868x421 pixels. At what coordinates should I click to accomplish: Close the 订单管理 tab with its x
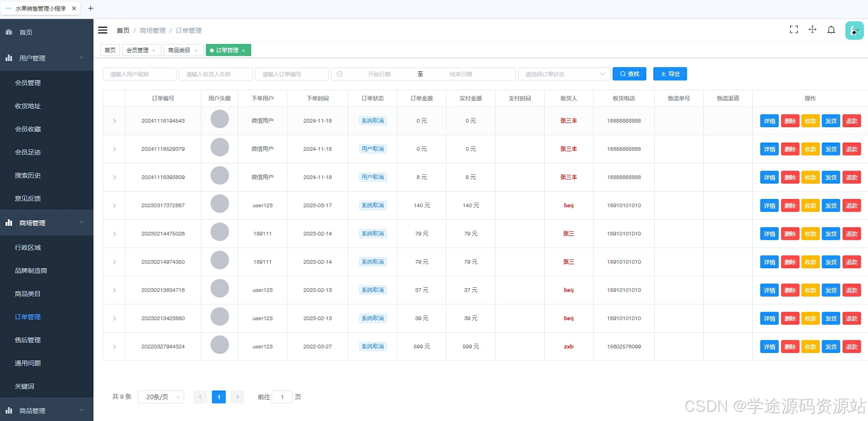(x=243, y=50)
